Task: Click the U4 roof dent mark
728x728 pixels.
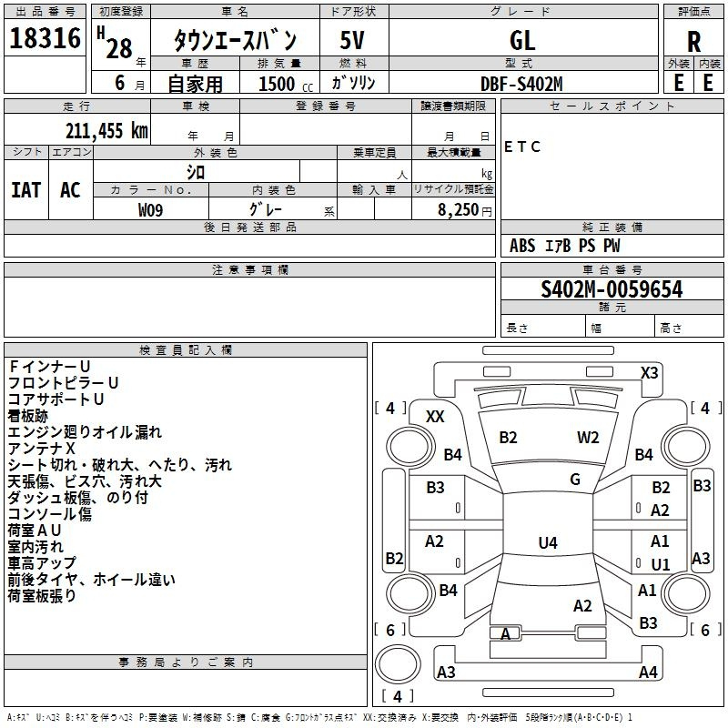Action: tap(548, 542)
